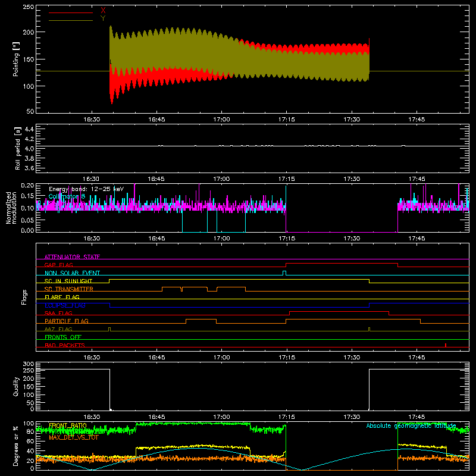Click the 4.0 tick on Roll period axis
Viewport: 476px width, 476px height.
[x=29, y=149]
